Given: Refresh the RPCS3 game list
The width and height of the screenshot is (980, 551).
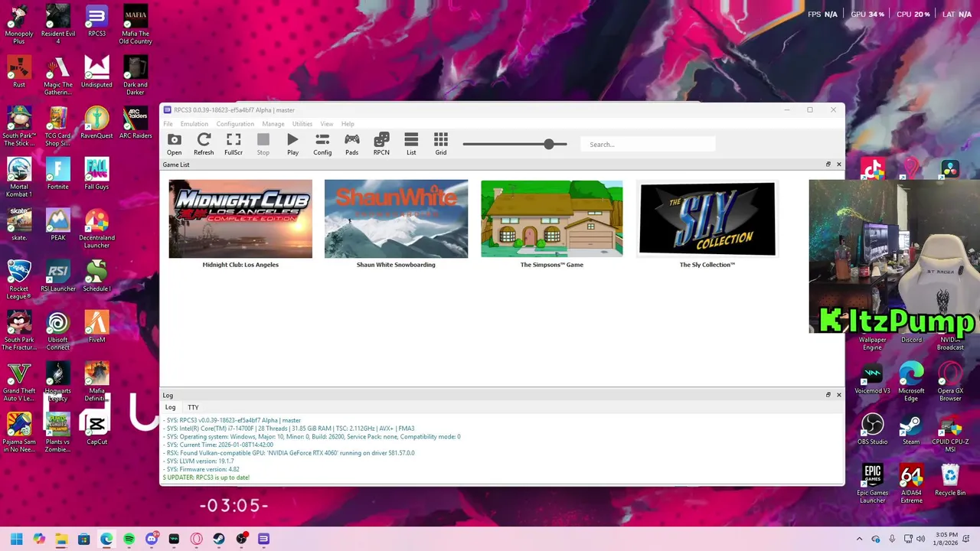Looking at the screenshot, I should click(204, 143).
